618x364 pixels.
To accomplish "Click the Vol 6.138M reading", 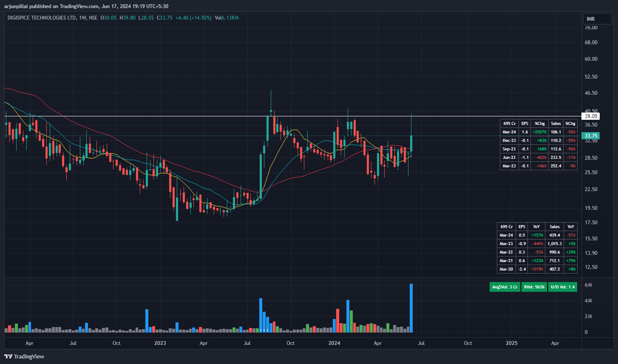I will click(x=227, y=18).
